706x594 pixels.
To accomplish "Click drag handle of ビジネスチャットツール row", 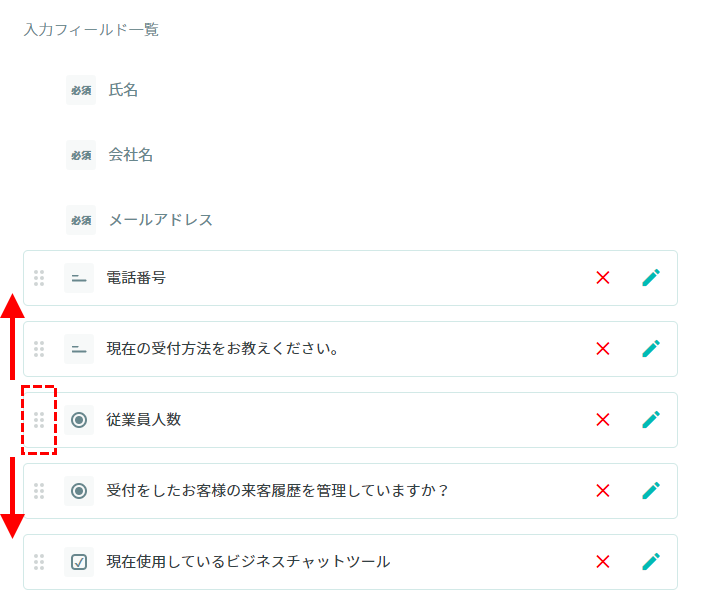I will click(39, 562).
